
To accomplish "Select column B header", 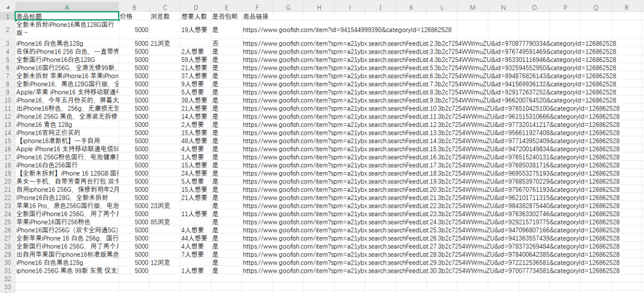I will [x=134, y=7].
